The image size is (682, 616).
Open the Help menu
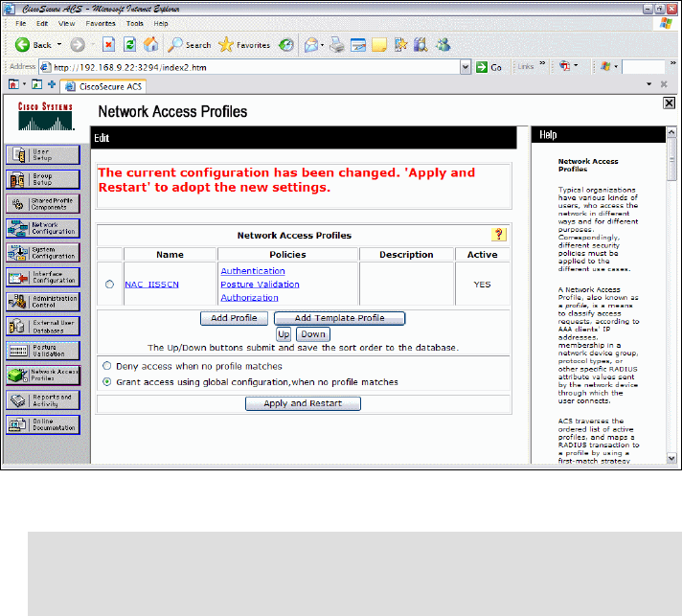pyautogui.click(x=161, y=24)
